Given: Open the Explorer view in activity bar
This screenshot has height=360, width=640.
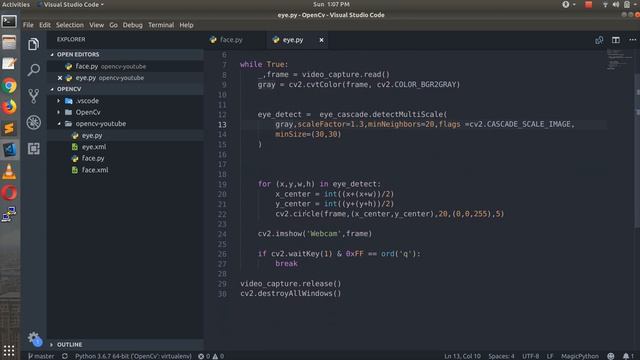Looking at the screenshot, I should point(33,44).
